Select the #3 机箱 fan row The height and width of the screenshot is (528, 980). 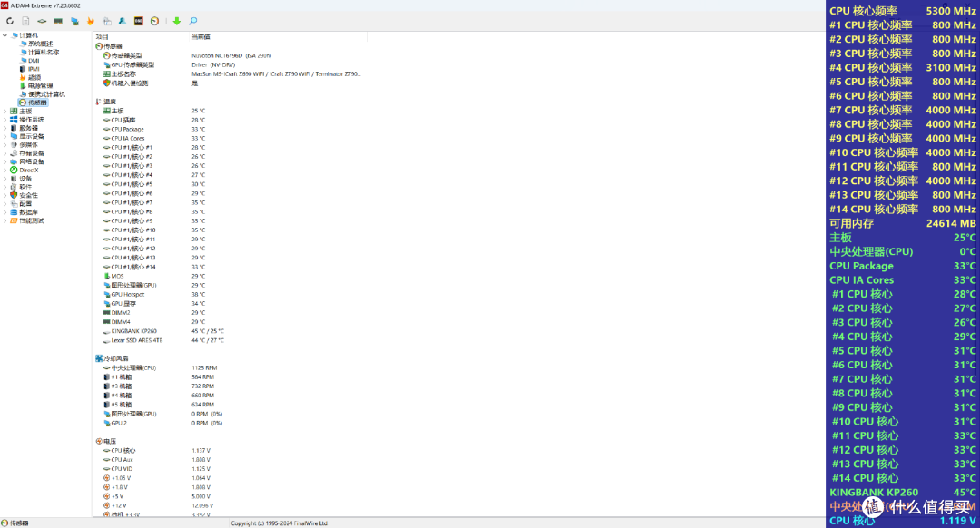(x=158, y=386)
